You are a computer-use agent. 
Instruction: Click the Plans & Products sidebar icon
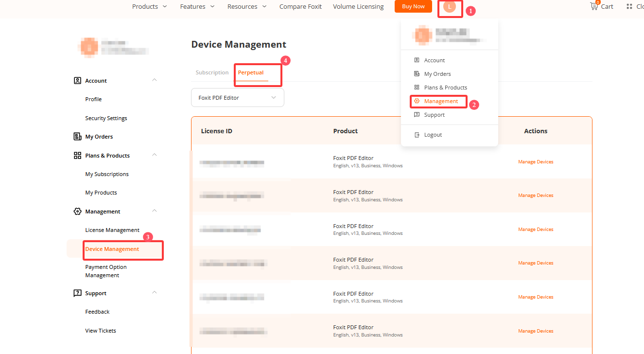[x=77, y=156]
